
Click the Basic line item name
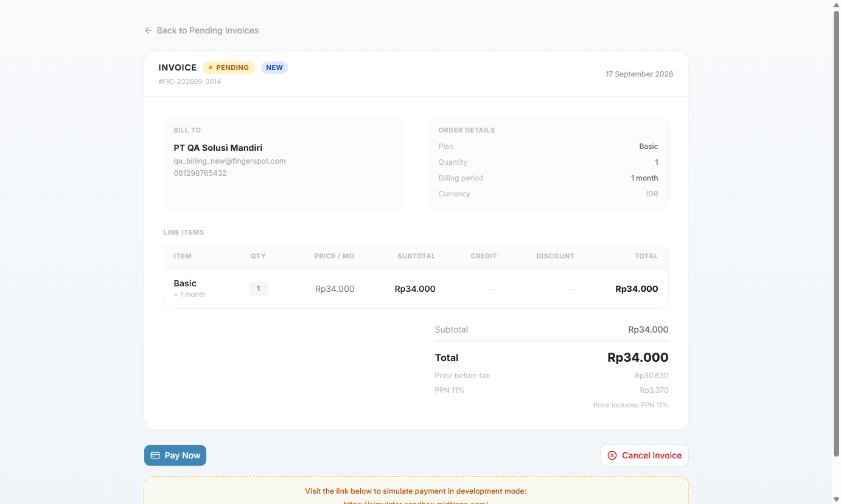pos(185,283)
